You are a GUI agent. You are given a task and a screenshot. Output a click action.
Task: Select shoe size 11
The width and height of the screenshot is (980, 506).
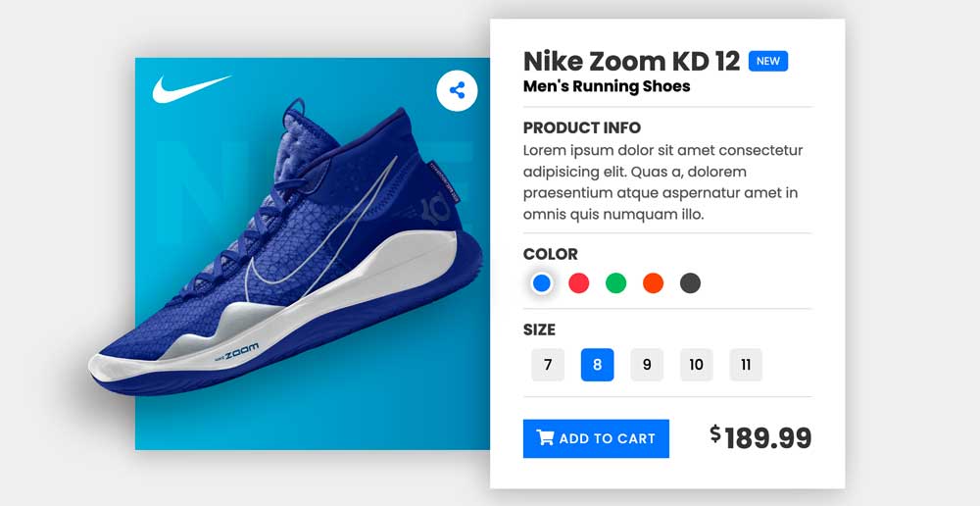click(746, 365)
